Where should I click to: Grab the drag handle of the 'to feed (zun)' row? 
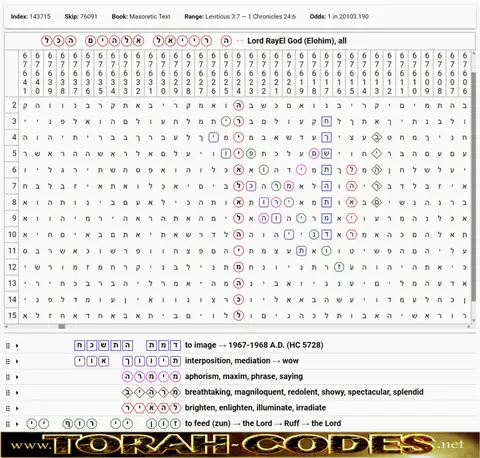[x=8, y=424]
